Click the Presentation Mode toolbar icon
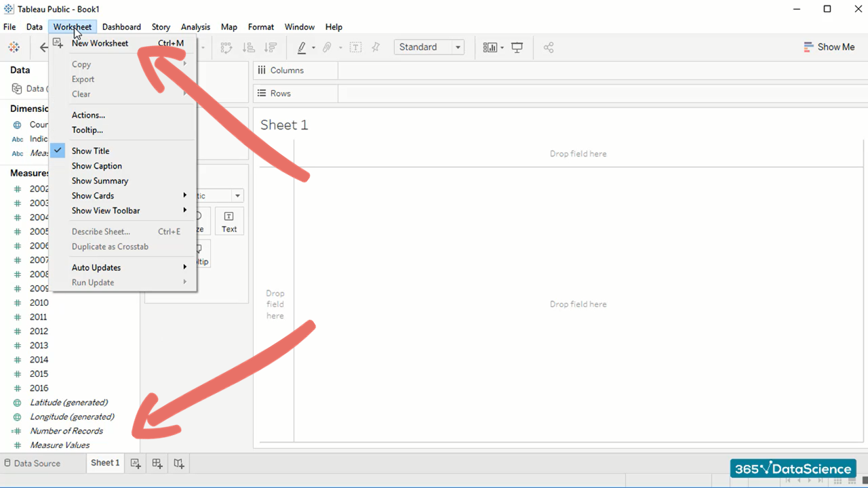Image resolution: width=868 pixels, height=488 pixels. (x=517, y=47)
